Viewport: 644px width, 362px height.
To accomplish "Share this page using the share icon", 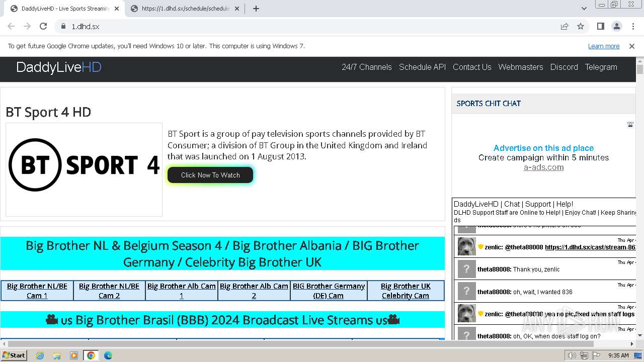I will (565, 27).
